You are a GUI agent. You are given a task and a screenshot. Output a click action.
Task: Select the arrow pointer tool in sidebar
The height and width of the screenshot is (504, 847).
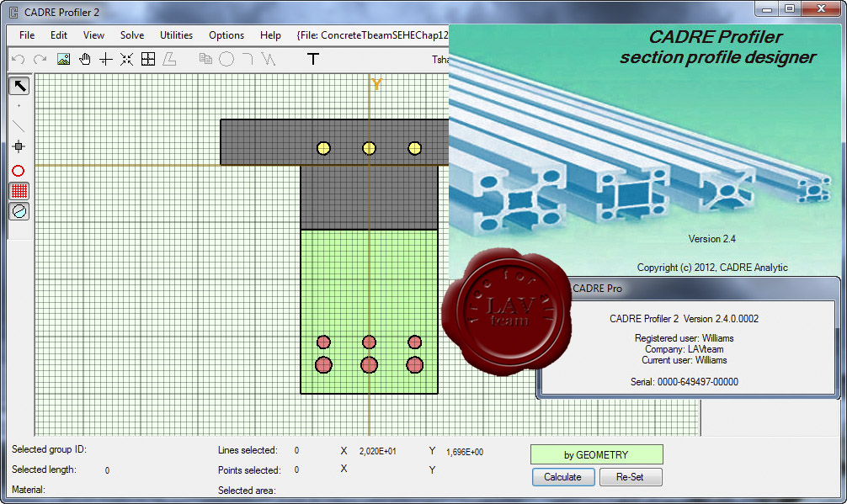pyautogui.click(x=19, y=86)
